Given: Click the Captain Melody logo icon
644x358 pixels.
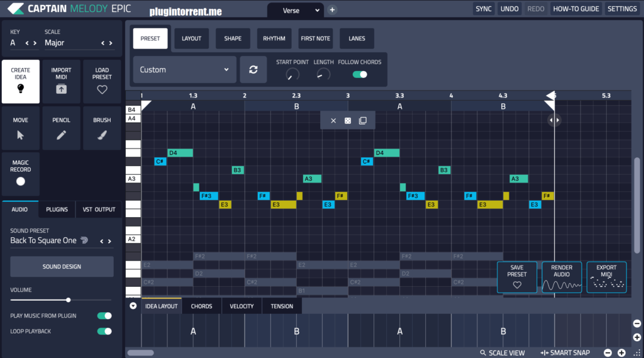Looking at the screenshot, I should pos(16,9).
